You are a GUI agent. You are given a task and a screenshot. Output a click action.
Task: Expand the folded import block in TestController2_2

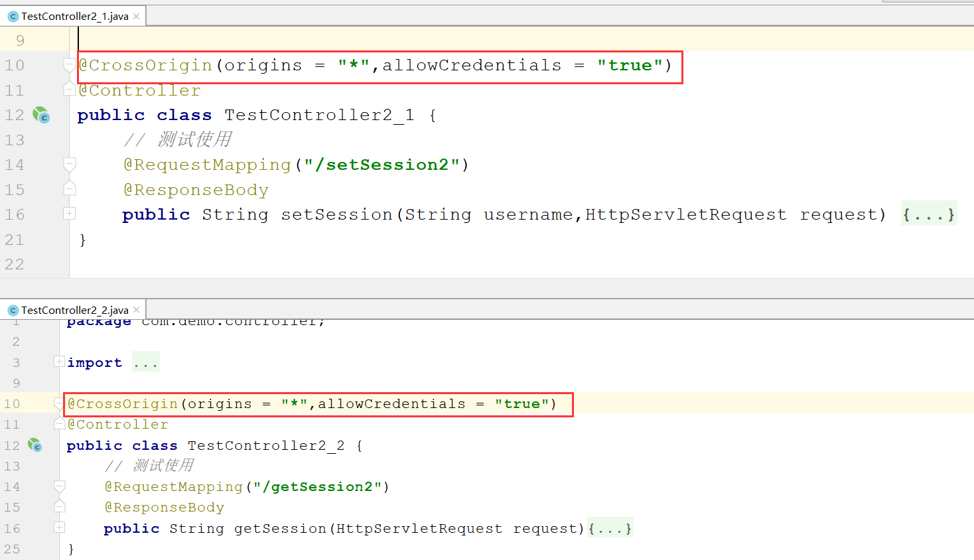coord(59,361)
